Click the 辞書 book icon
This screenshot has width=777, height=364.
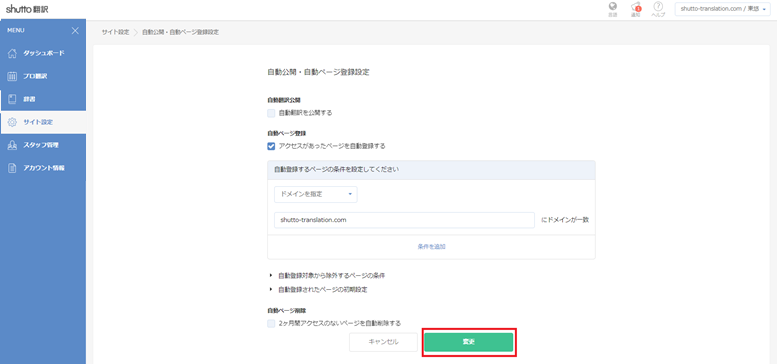(13, 99)
